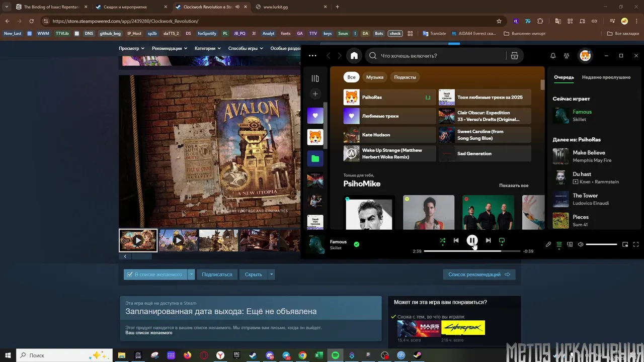Collapse Your Library in the Spotify sidebar

click(x=315, y=78)
